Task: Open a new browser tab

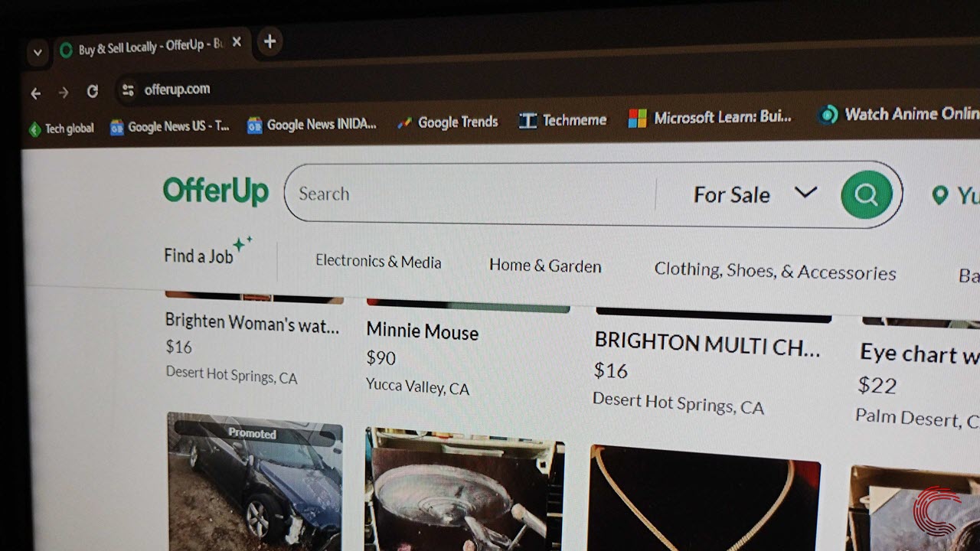Action: pos(269,41)
